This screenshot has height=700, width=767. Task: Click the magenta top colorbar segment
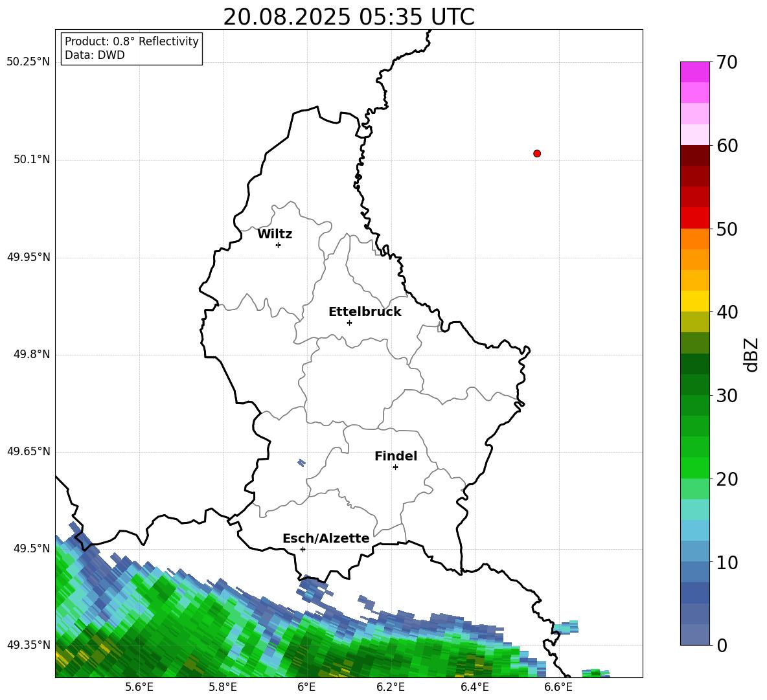tap(695, 72)
